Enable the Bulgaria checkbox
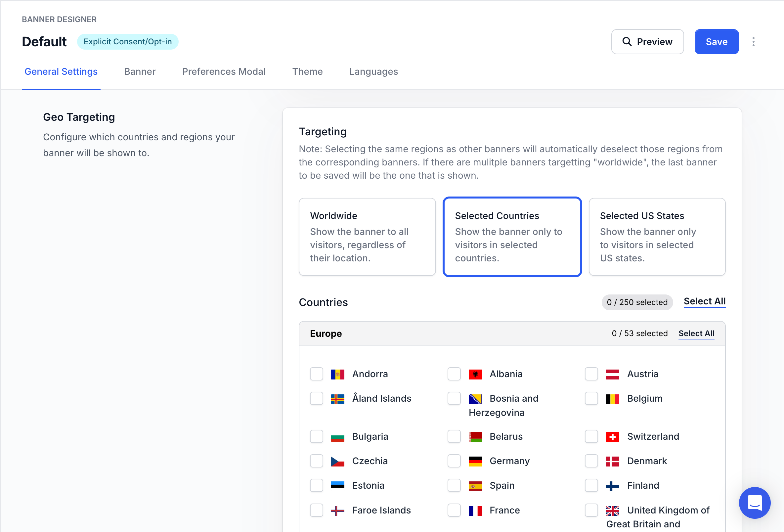The image size is (784, 532). click(317, 436)
